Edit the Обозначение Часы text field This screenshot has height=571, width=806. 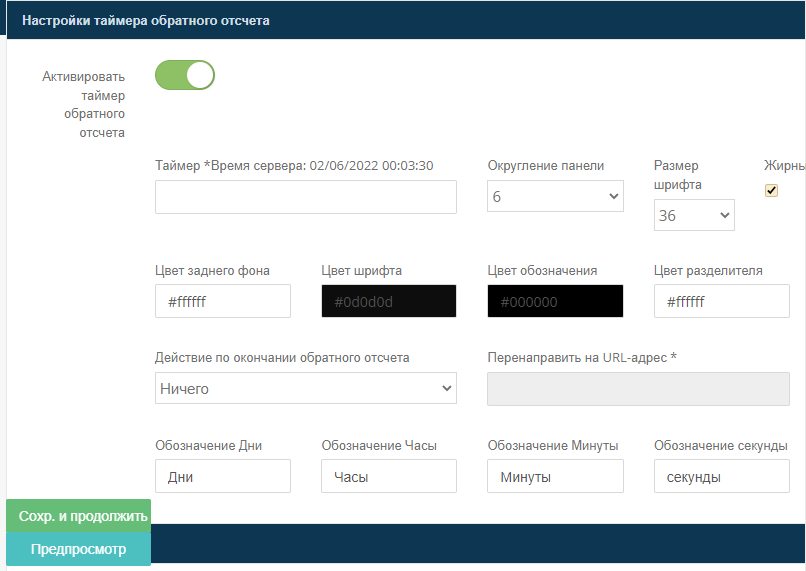pos(388,476)
